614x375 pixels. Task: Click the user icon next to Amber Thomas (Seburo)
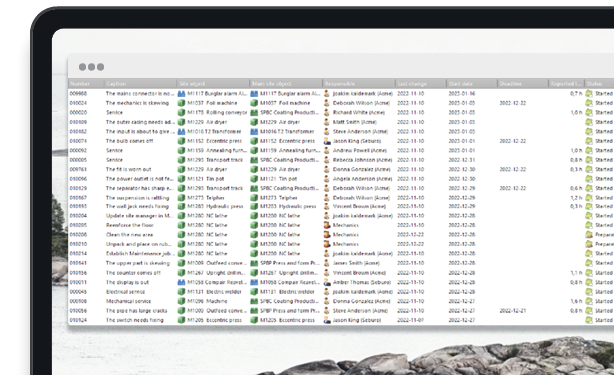click(x=327, y=282)
